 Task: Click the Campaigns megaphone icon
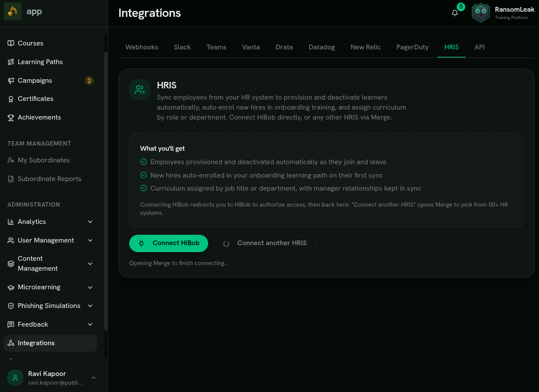click(11, 81)
